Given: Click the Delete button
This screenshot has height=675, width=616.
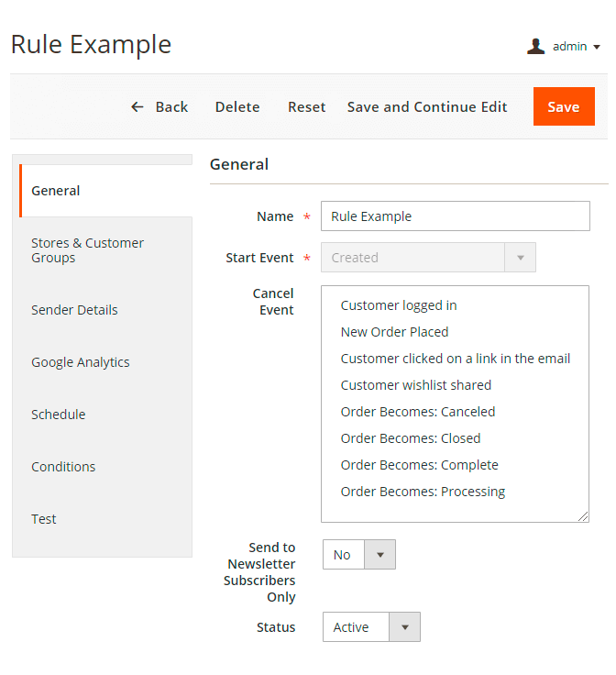Looking at the screenshot, I should pyautogui.click(x=237, y=107).
